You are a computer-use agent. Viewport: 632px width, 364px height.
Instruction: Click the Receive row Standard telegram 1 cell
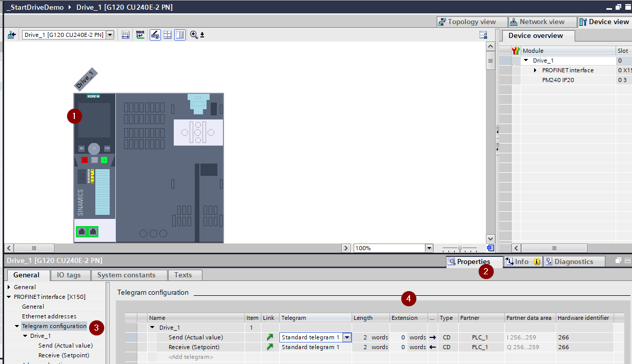click(315, 347)
